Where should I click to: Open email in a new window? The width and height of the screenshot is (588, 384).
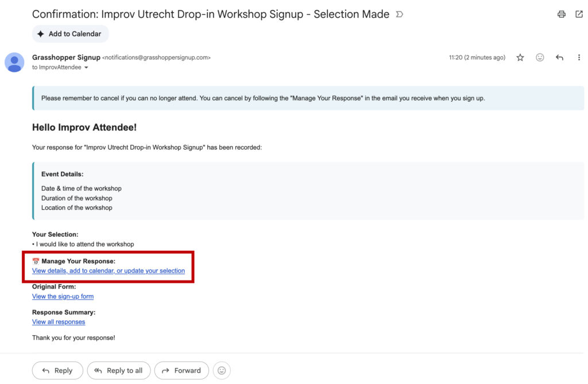tap(579, 14)
